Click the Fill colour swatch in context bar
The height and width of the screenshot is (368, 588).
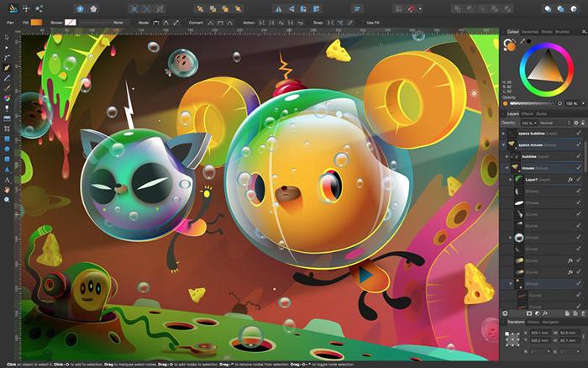tap(36, 21)
